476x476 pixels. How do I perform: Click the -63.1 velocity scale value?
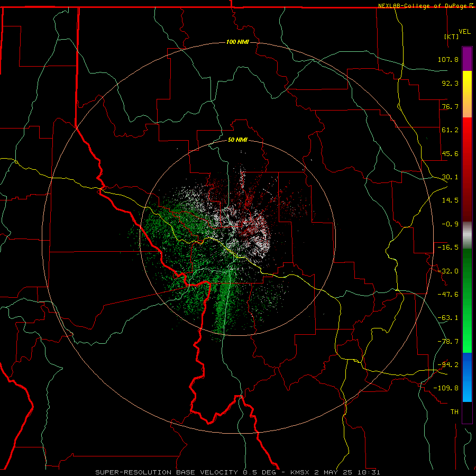click(x=448, y=318)
